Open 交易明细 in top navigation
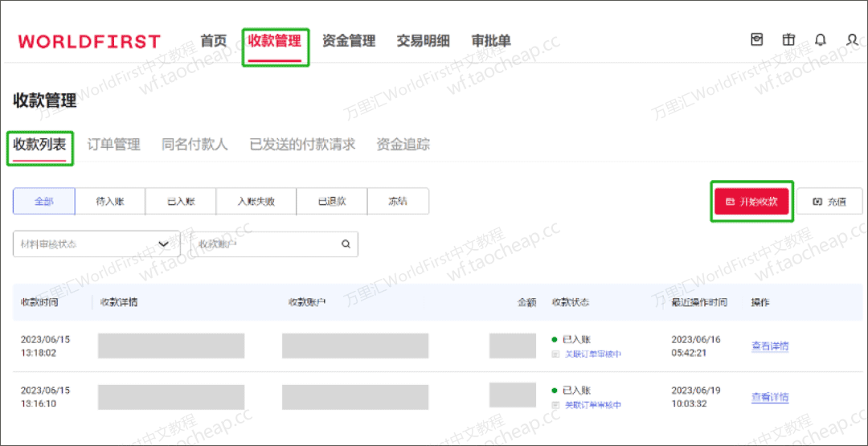The height and width of the screenshot is (446, 868). (423, 41)
